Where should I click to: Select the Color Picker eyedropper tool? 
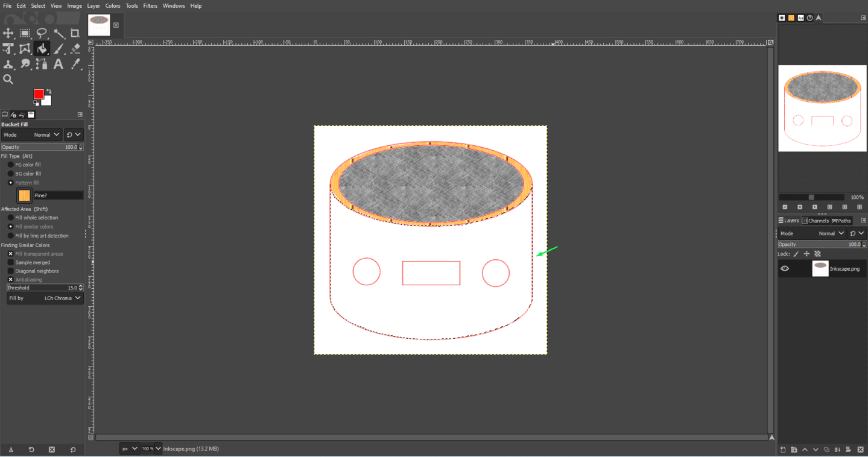[x=75, y=64]
